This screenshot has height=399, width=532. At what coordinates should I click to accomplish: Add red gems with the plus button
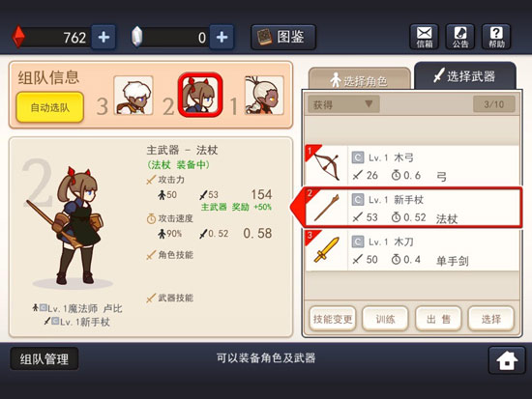tap(103, 37)
